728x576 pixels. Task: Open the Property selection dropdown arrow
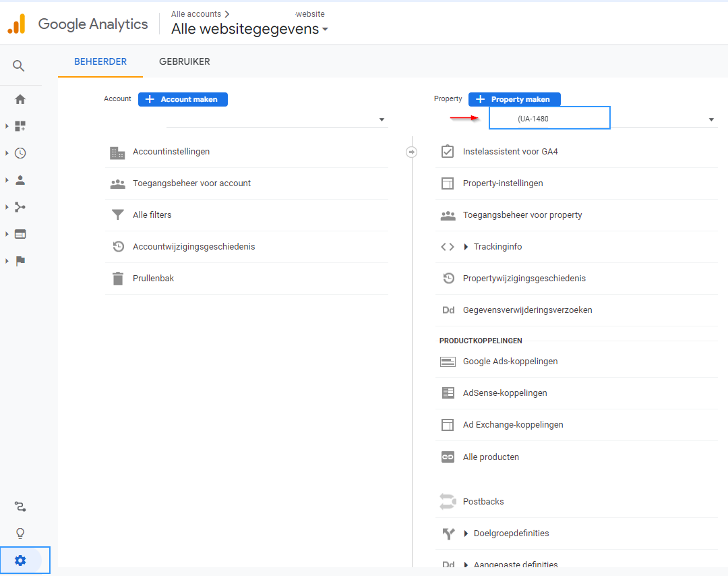711,120
